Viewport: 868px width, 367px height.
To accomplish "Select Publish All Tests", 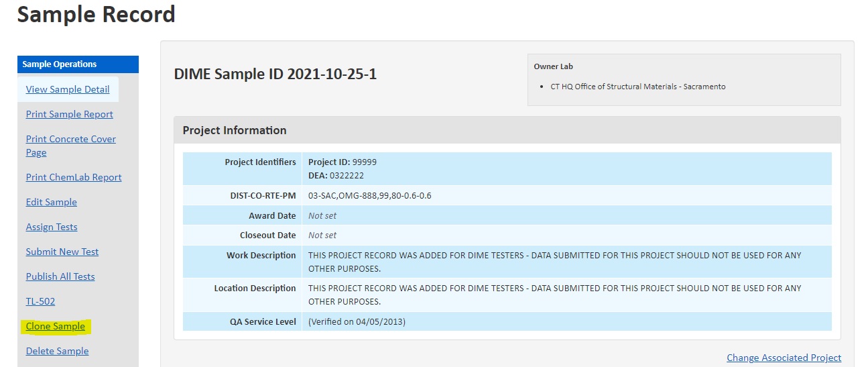I will (60, 276).
